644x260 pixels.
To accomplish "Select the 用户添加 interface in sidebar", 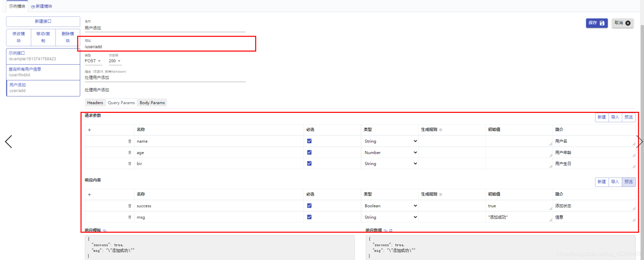I will point(43,88).
